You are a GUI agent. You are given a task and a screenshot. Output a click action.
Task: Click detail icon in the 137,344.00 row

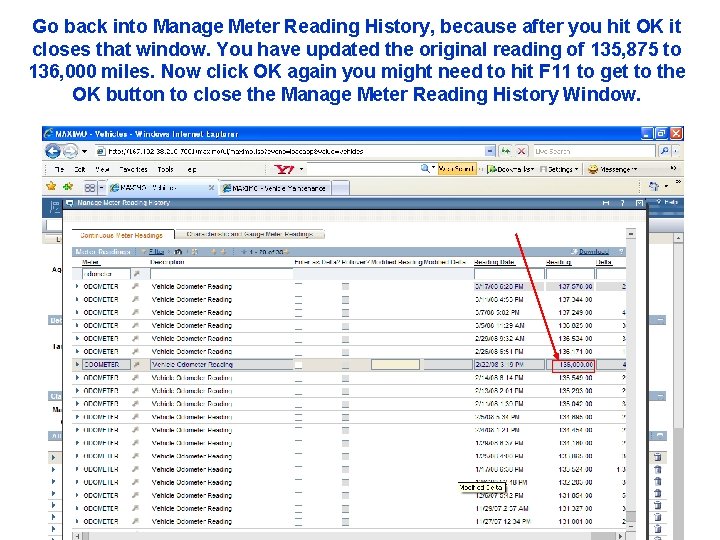(x=135, y=299)
